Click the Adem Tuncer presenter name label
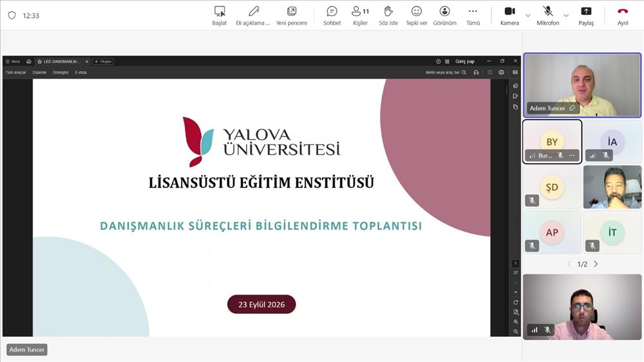The height and width of the screenshot is (362, 644). [26, 350]
